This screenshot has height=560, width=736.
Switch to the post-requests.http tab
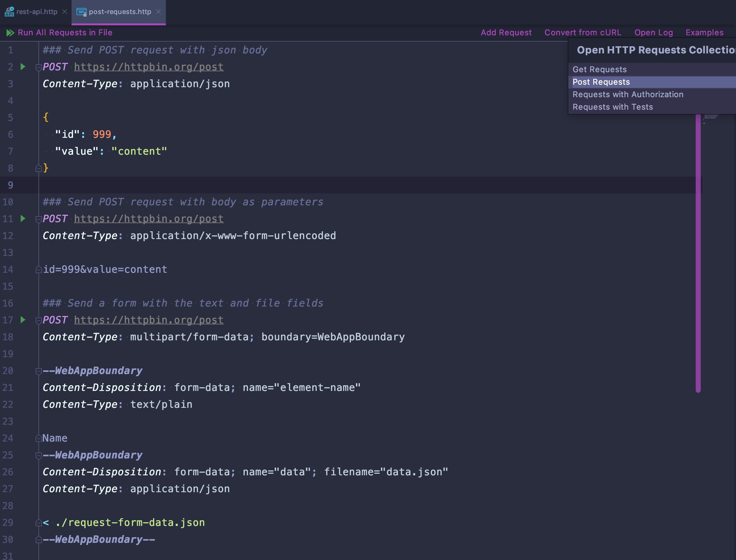117,11
